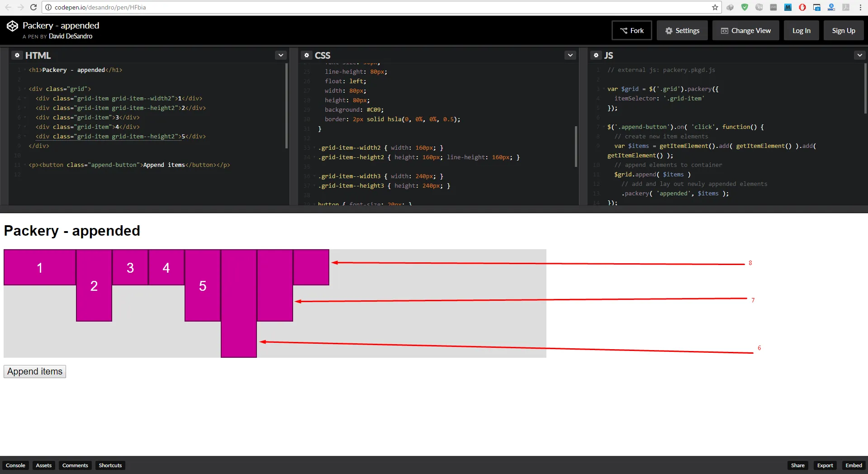Click the magenta grid item labeled 3
The width and height of the screenshot is (868, 474).
coord(130,267)
